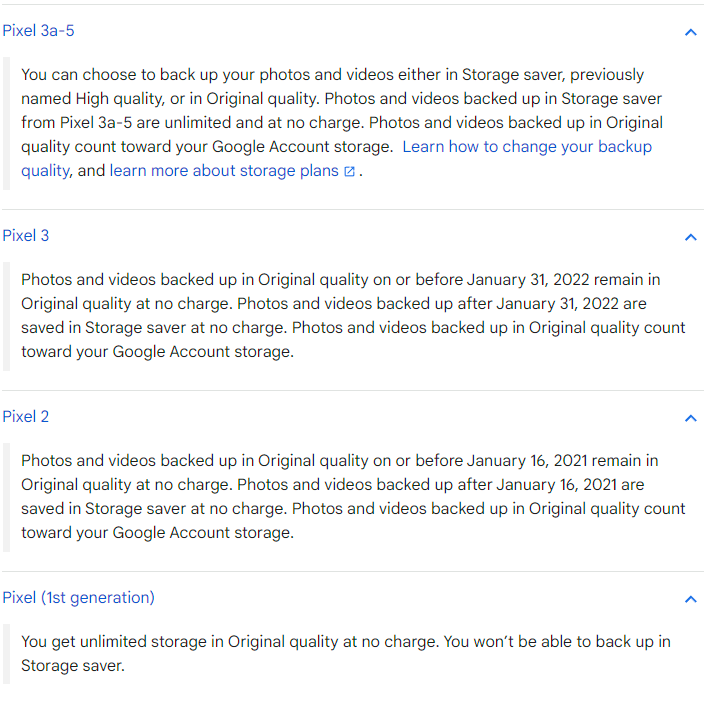The height and width of the screenshot is (701, 717).
Task: Click the word 'quality,' continuing the backup link
Action: (47, 171)
